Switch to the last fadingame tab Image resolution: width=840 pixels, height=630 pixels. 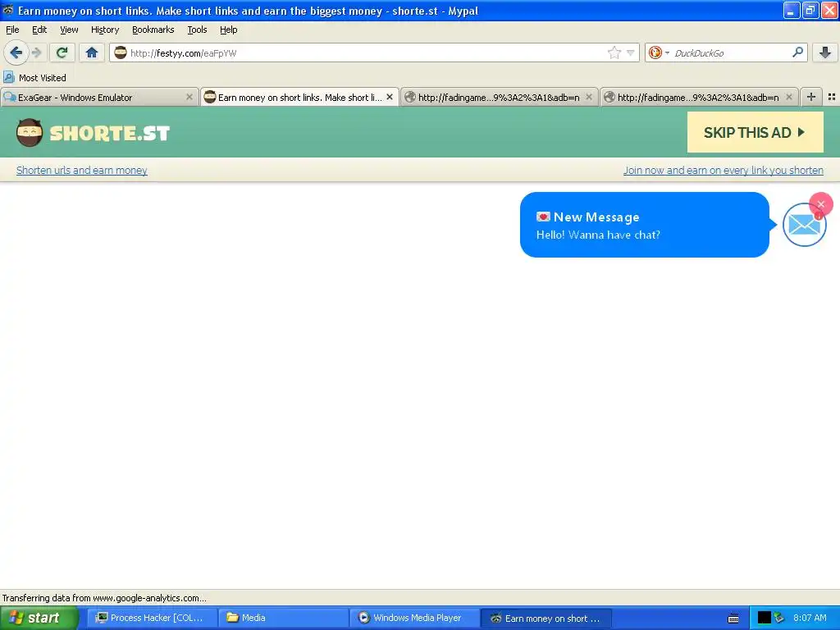point(699,97)
